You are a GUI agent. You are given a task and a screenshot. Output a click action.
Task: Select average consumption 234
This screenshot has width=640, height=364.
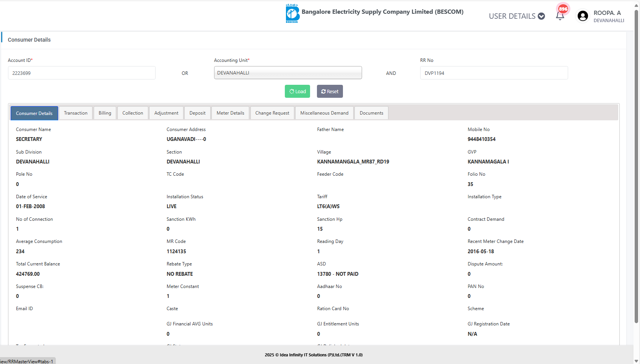pyautogui.click(x=20, y=251)
